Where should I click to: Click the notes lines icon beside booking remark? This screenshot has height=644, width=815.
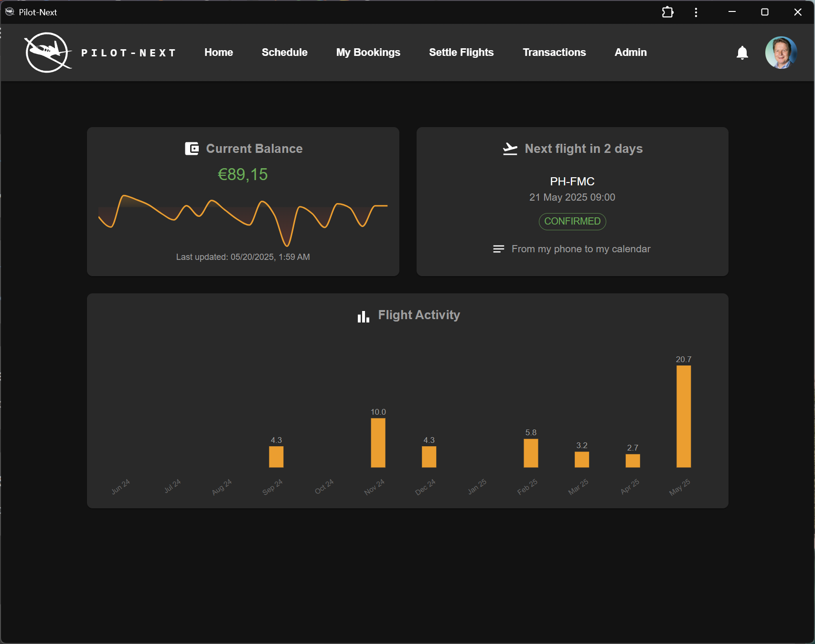(498, 249)
